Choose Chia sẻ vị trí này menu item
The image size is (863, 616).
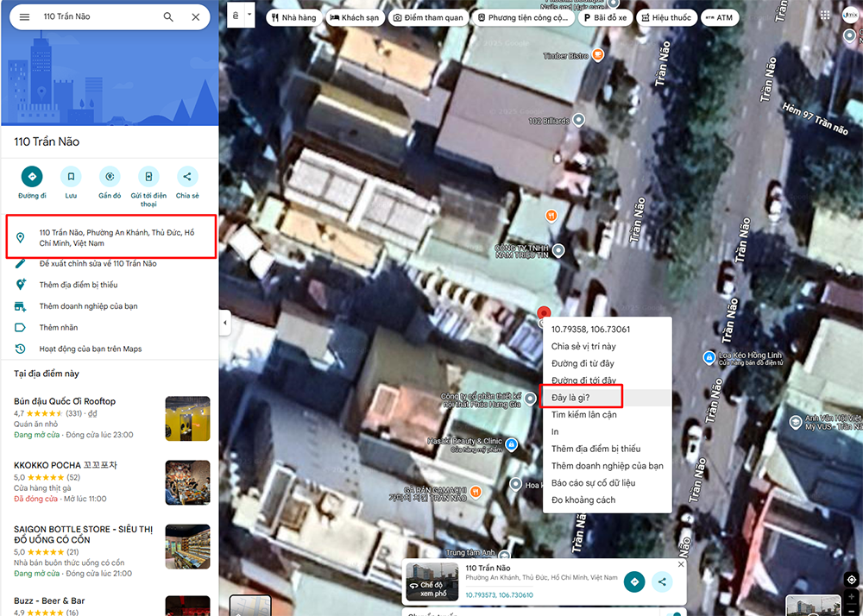(x=607, y=347)
